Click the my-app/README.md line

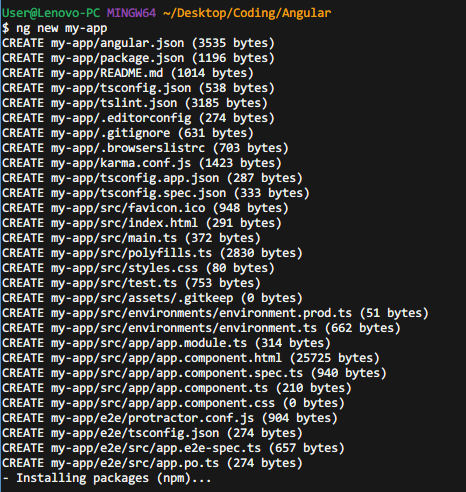pyautogui.click(x=128, y=73)
